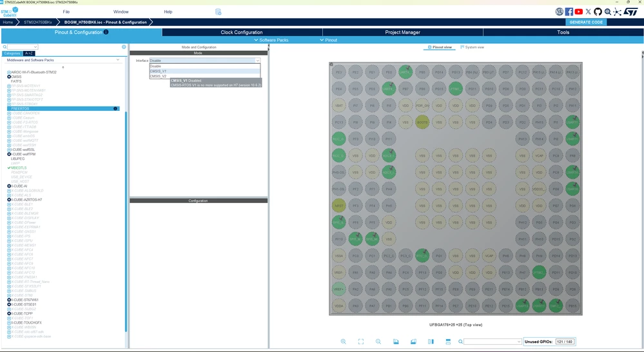Click the gear icon beside X-CUBE-AI
This screenshot has width=644, height=352.
click(9, 186)
